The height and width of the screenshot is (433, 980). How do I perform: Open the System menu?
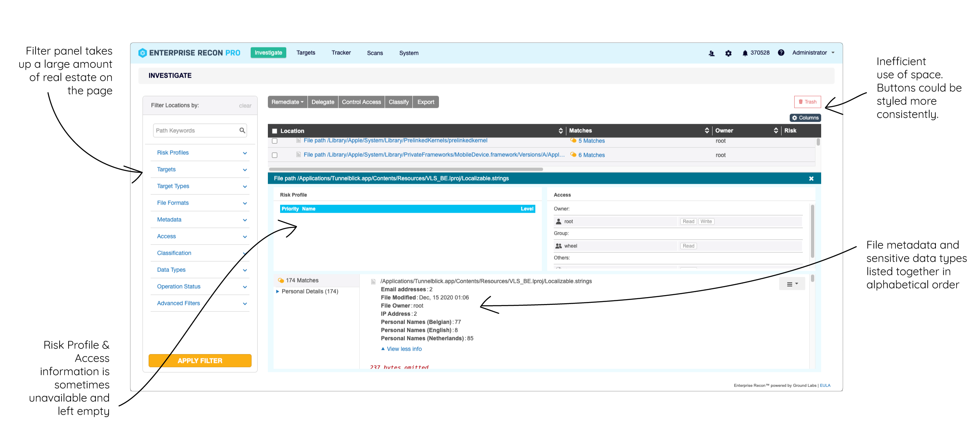point(409,53)
